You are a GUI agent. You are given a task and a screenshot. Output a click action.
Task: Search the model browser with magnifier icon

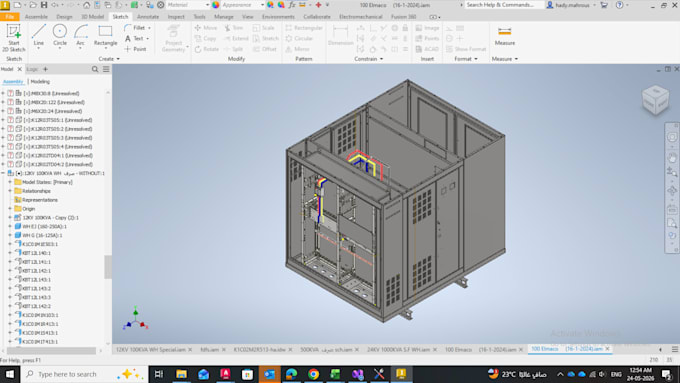point(95,69)
